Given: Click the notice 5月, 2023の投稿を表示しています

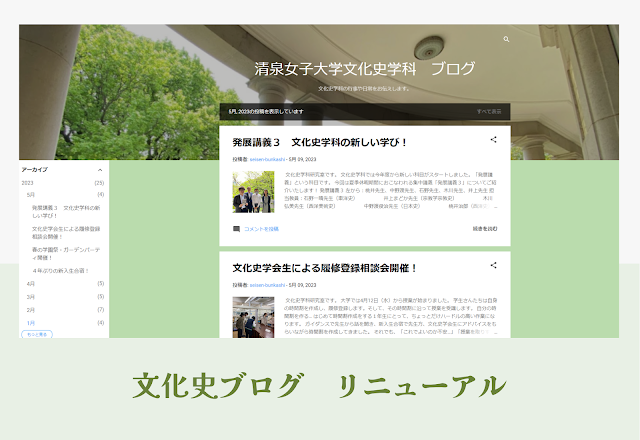Looking at the screenshot, I should point(266,111).
